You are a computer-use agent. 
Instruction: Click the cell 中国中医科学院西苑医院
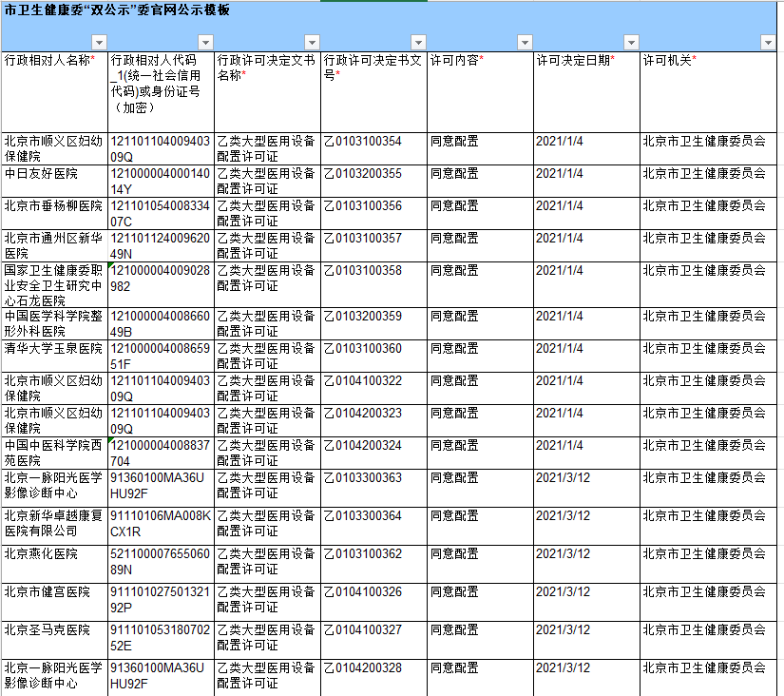pos(54,453)
